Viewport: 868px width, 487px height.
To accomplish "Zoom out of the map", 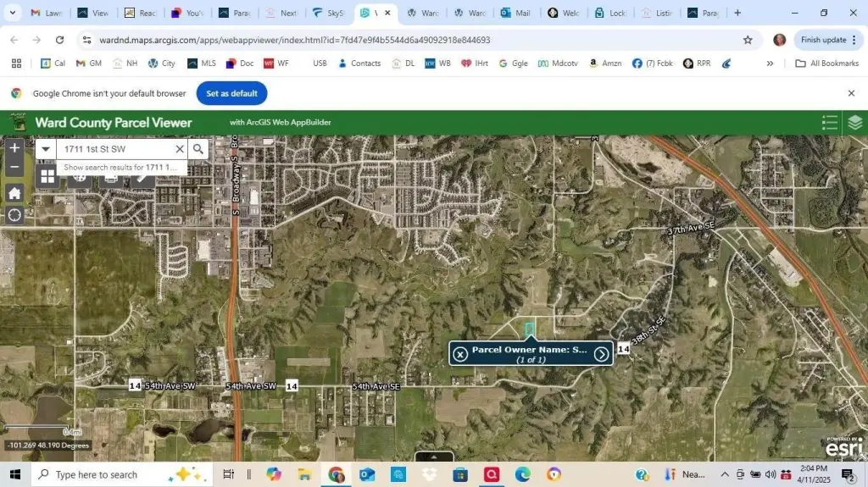I will (x=14, y=167).
